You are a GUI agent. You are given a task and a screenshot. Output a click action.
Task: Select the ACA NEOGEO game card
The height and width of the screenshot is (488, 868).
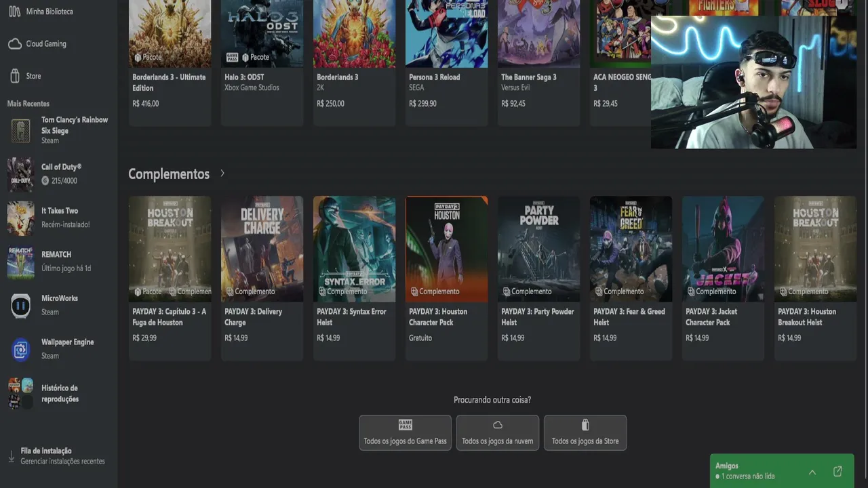tap(620, 62)
